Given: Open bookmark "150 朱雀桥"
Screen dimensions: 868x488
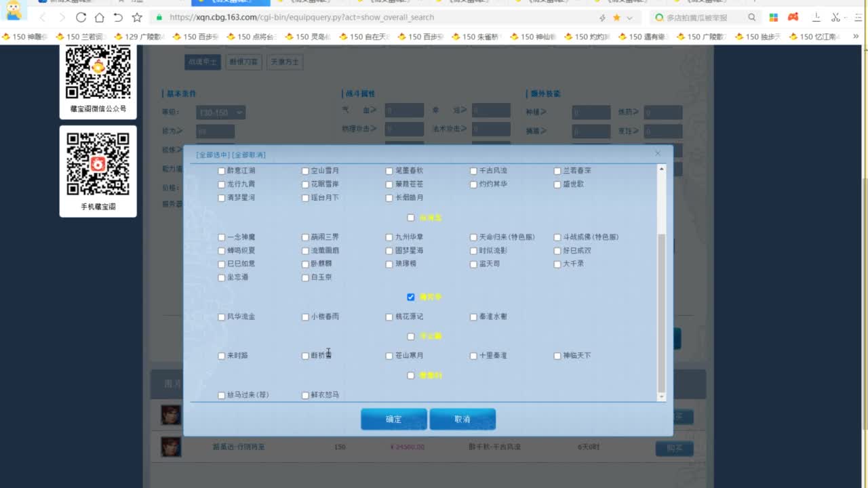Looking at the screenshot, I should click(477, 37).
